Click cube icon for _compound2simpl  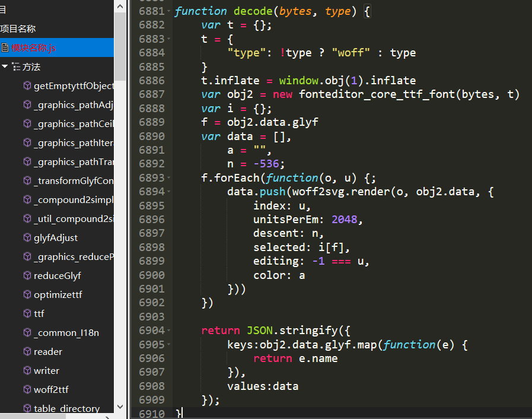pos(27,199)
